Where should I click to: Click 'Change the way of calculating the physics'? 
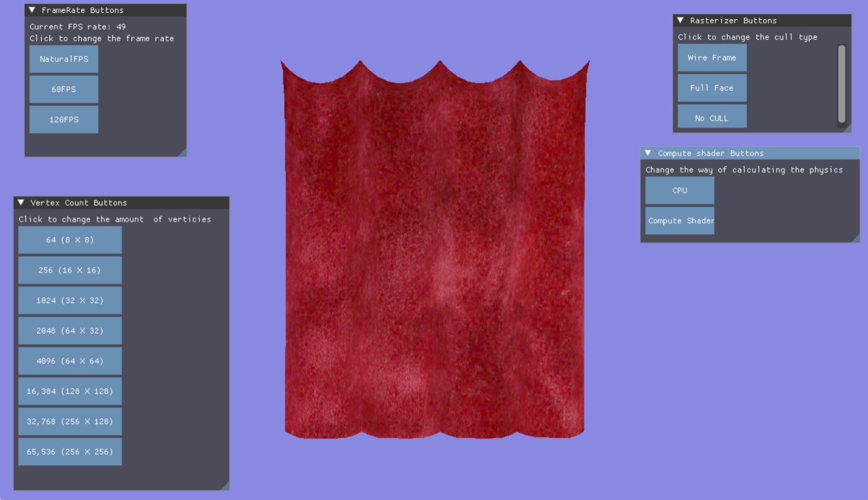click(744, 170)
